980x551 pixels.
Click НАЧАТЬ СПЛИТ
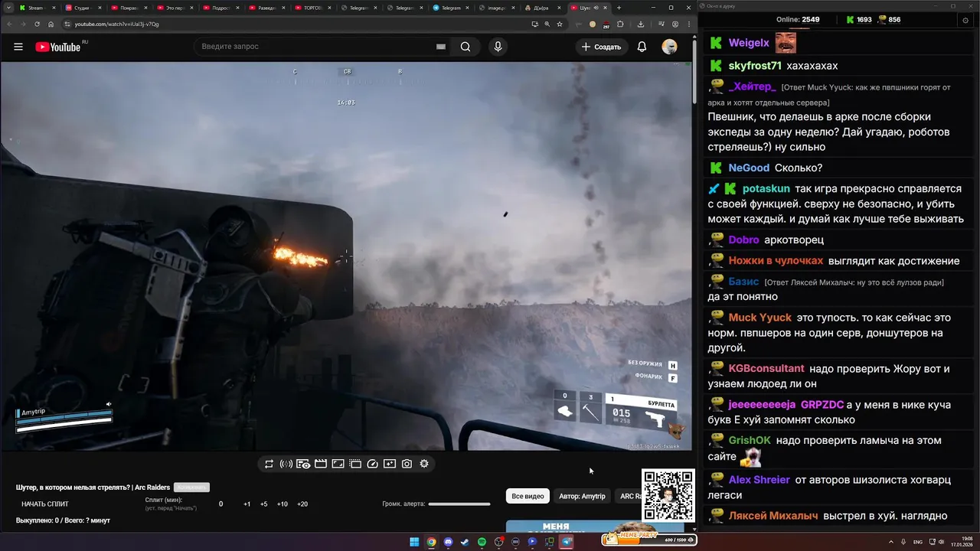[45, 504]
